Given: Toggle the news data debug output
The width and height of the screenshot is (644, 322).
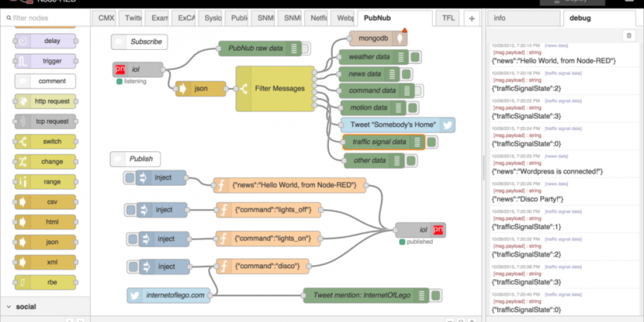Looking at the screenshot, I should 407,75.
